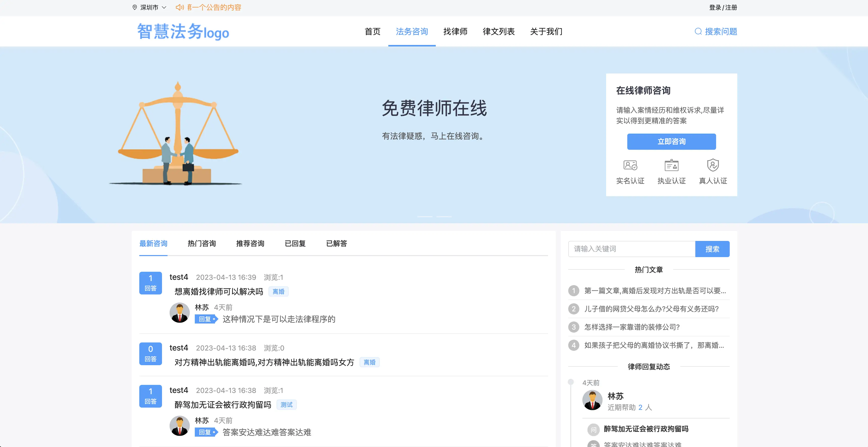Select the 法务咨询 navigation item
The height and width of the screenshot is (447, 868).
point(412,31)
